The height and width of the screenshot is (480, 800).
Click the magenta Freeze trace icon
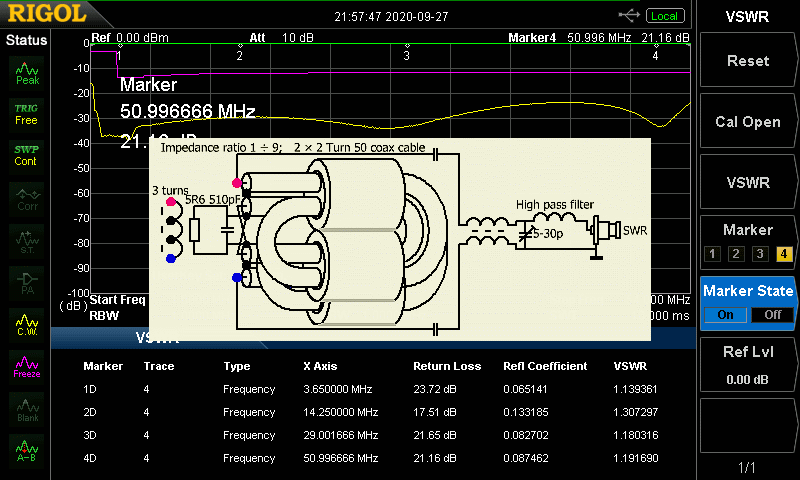(x=27, y=366)
